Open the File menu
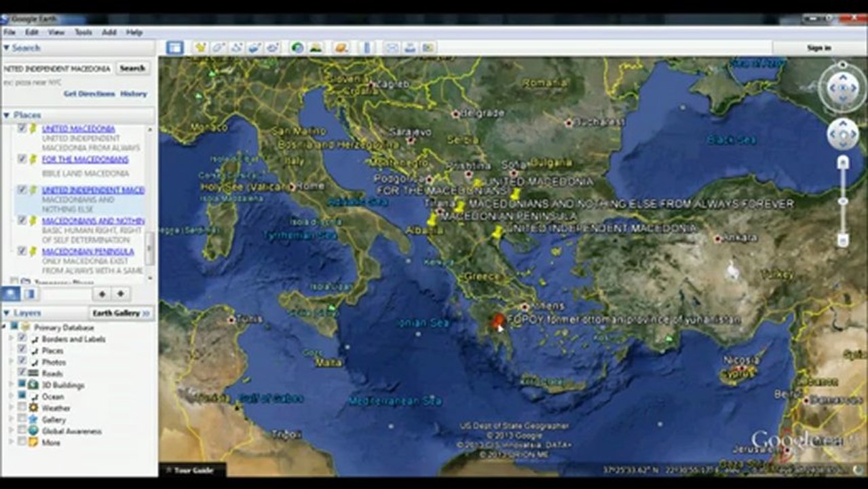The image size is (868, 489). 10,32
